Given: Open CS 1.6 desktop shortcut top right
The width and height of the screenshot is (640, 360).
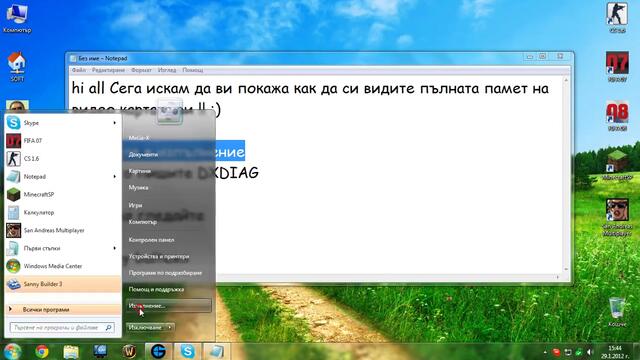Looking at the screenshot, I should 617,18.
